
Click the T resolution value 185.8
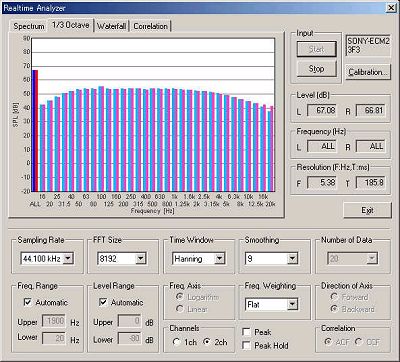click(x=371, y=183)
